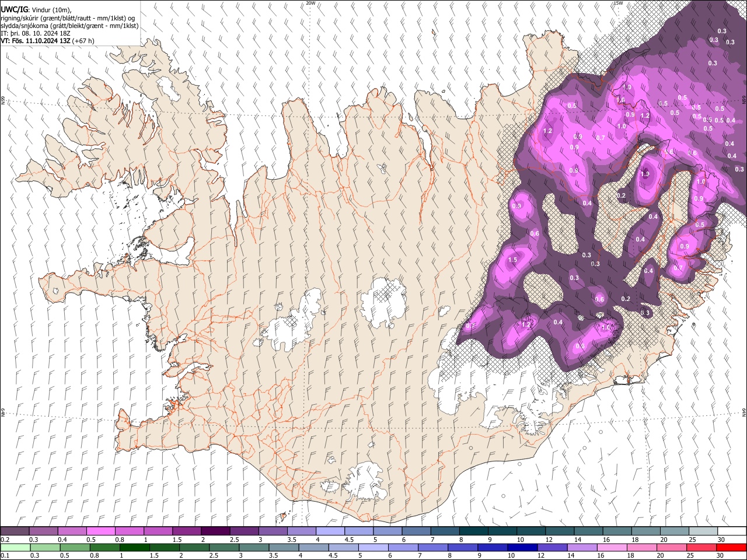Click valid time 'VT: Fös. 11.10.2024 13Z (+67 h)'
Image resolution: width=747 pixels, height=560 pixels.
(47, 41)
